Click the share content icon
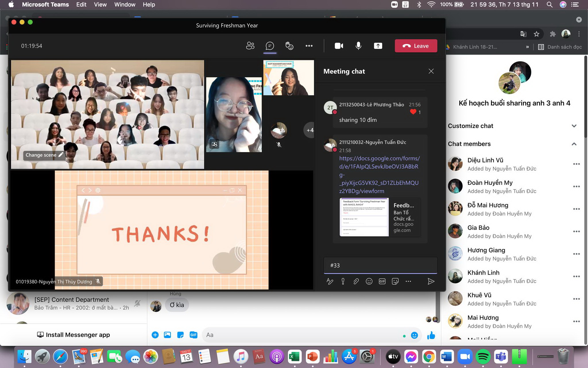The image size is (588, 368). coord(378,46)
